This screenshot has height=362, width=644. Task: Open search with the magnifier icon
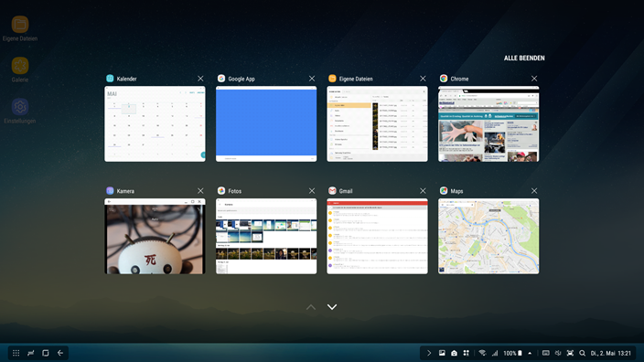(582, 353)
